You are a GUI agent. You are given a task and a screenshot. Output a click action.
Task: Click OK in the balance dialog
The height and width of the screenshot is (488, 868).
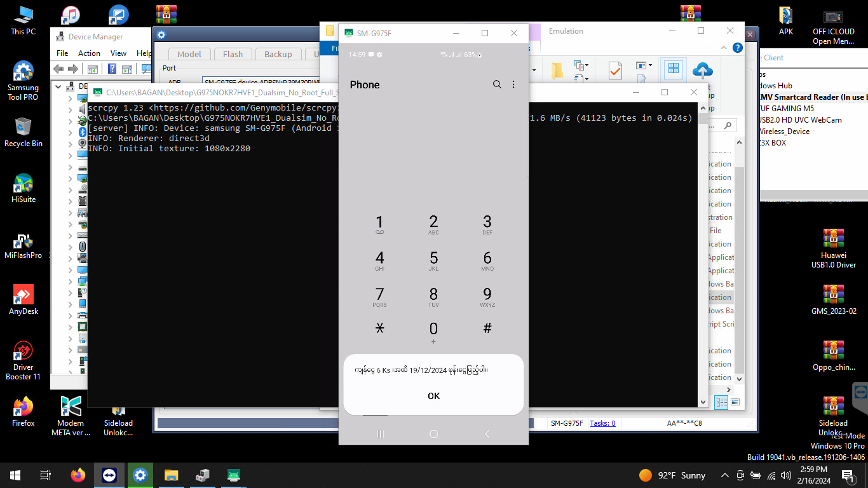click(433, 396)
